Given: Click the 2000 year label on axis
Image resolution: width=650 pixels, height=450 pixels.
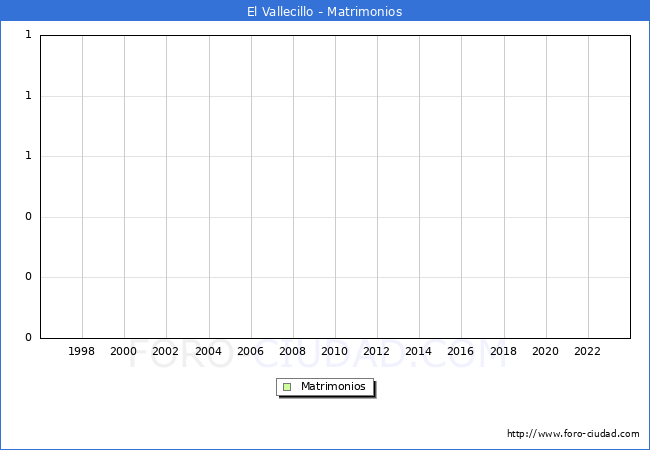Looking at the screenshot, I should coord(124,352).
